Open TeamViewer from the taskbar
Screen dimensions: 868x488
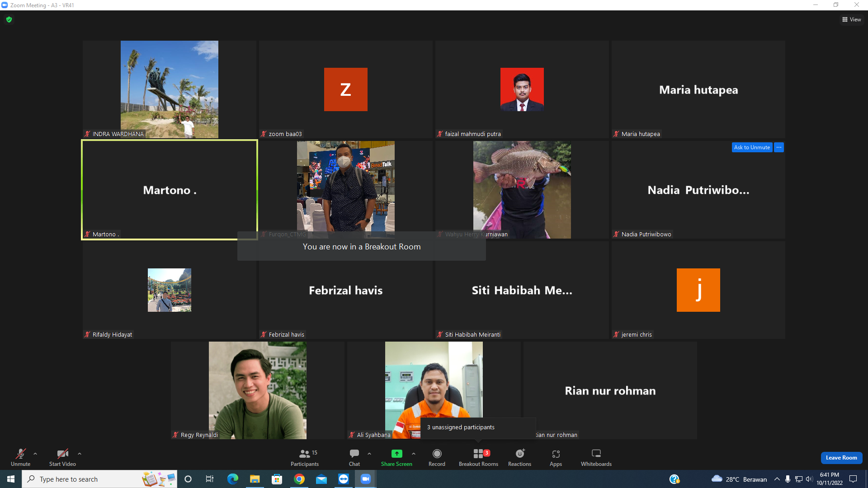[x=343, y=479]
